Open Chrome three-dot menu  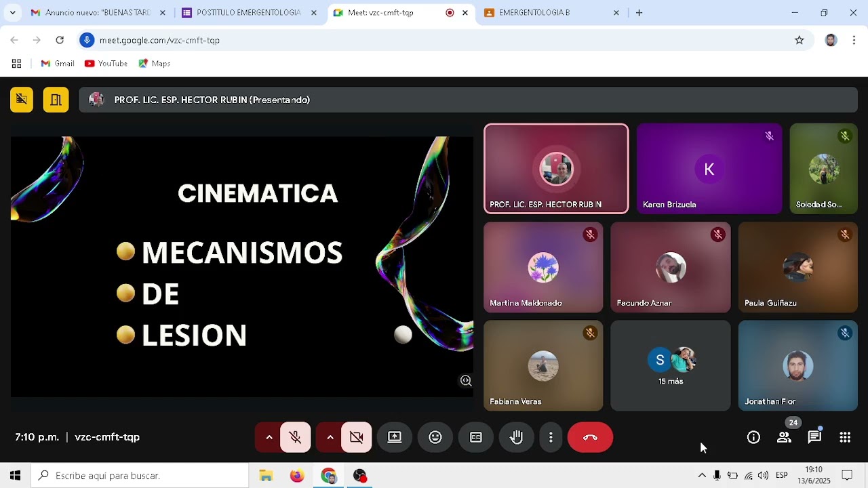click(854, 40)
